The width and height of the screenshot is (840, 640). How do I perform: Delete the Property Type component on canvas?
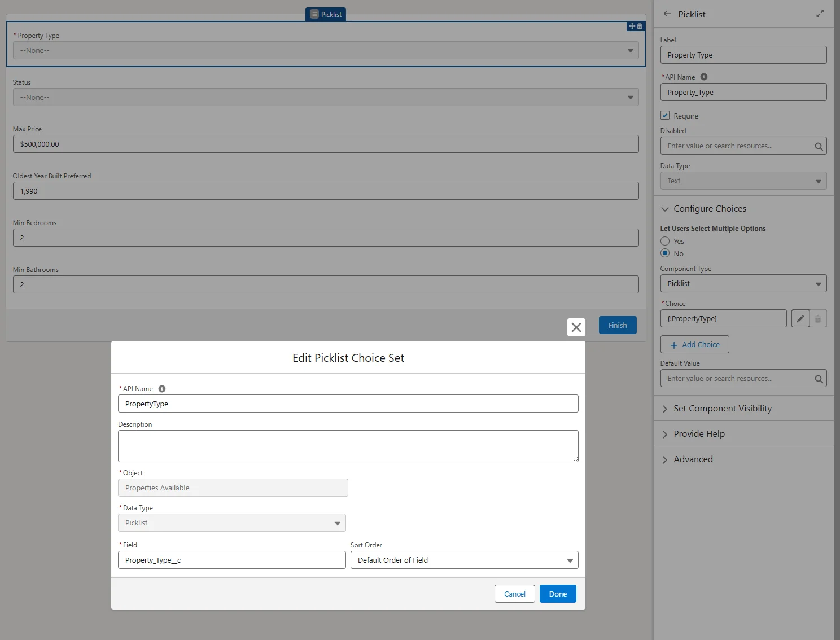tap(640, 26)
